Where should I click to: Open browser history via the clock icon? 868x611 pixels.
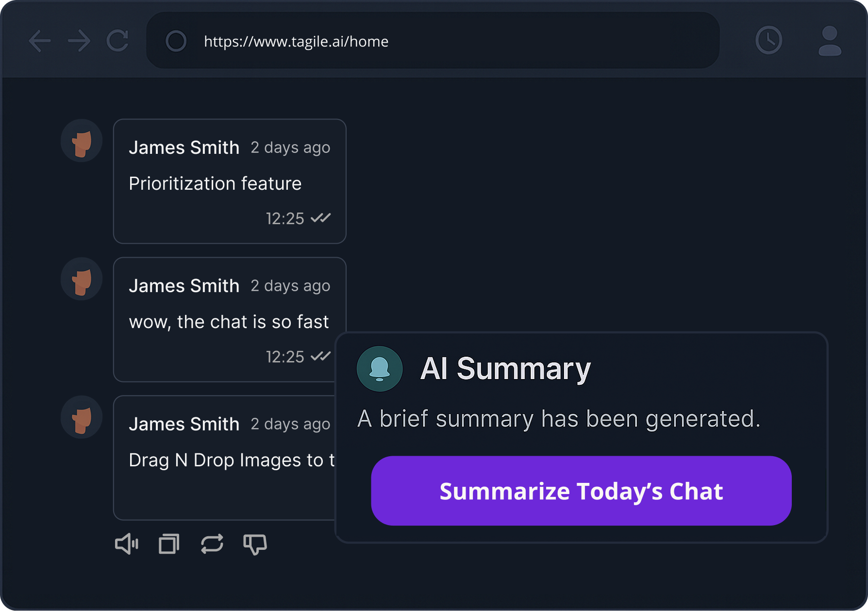768,40
